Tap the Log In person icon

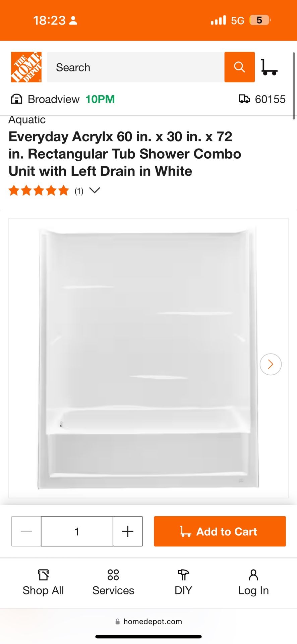[253, 575]
